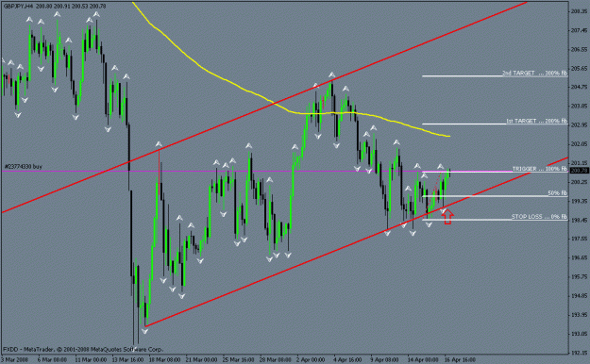Click the 205.65 price axis label
This screenshot has width=590, height=364.
coord(579,69)
